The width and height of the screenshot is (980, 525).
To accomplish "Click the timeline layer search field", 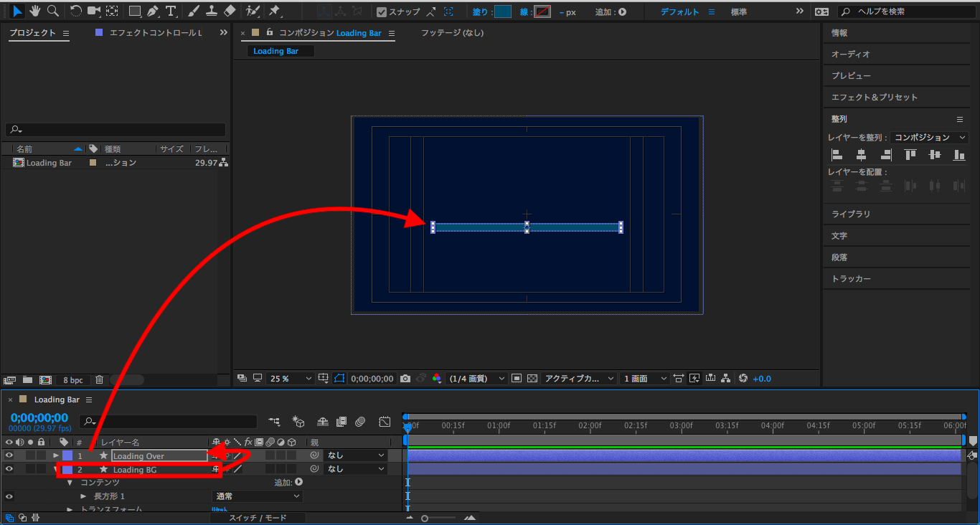I will [172, 422].
